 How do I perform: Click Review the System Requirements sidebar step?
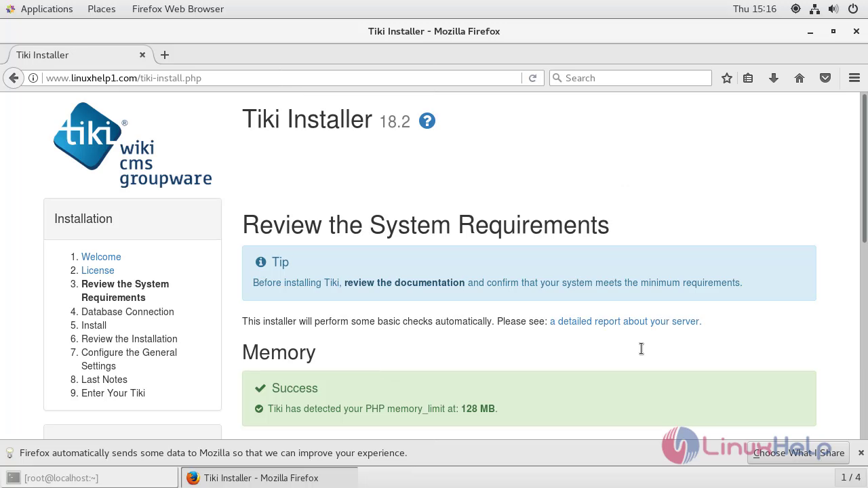[x=125, y=291]
